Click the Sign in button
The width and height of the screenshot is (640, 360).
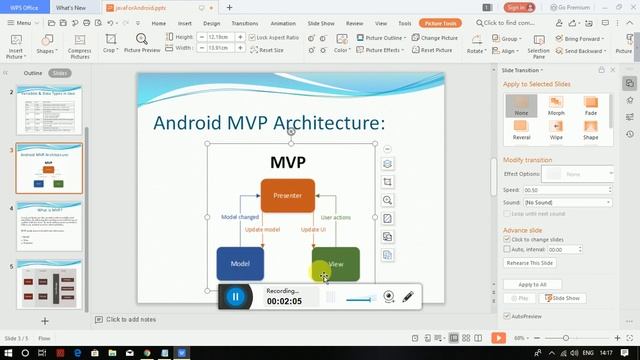point(519,7)
